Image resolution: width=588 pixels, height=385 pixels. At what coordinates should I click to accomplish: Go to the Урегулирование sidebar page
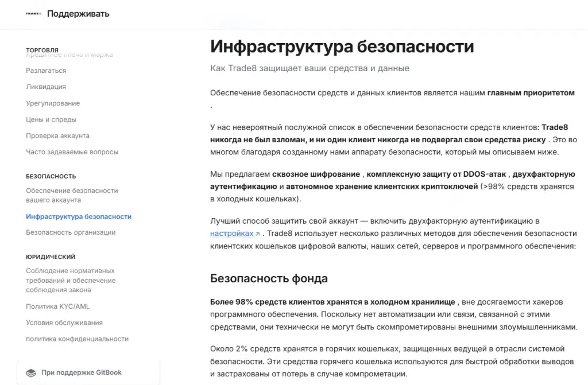pyautogui.click(x=53, y=103)
